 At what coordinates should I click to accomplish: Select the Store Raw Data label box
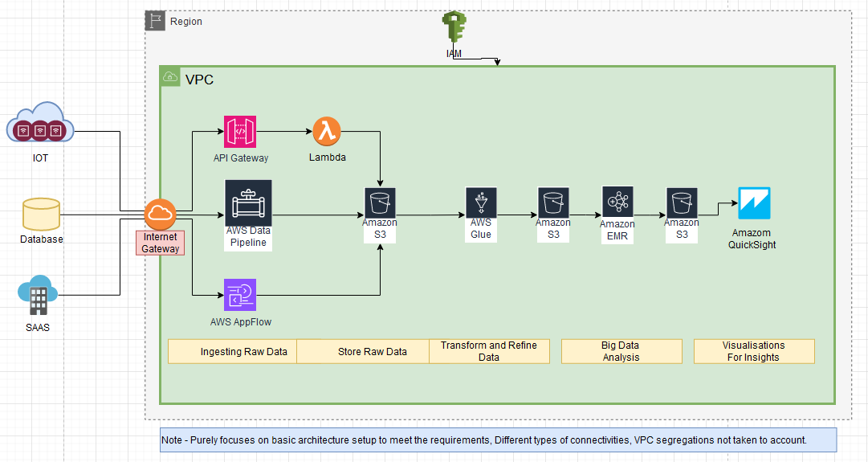click(x=363, y=351)
